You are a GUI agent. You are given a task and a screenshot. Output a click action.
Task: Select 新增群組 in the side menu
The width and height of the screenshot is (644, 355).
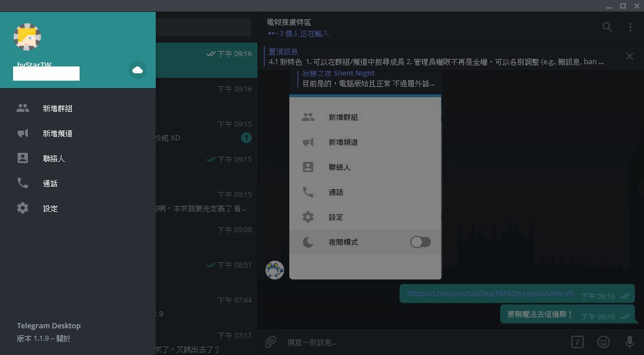pos(57,108)
